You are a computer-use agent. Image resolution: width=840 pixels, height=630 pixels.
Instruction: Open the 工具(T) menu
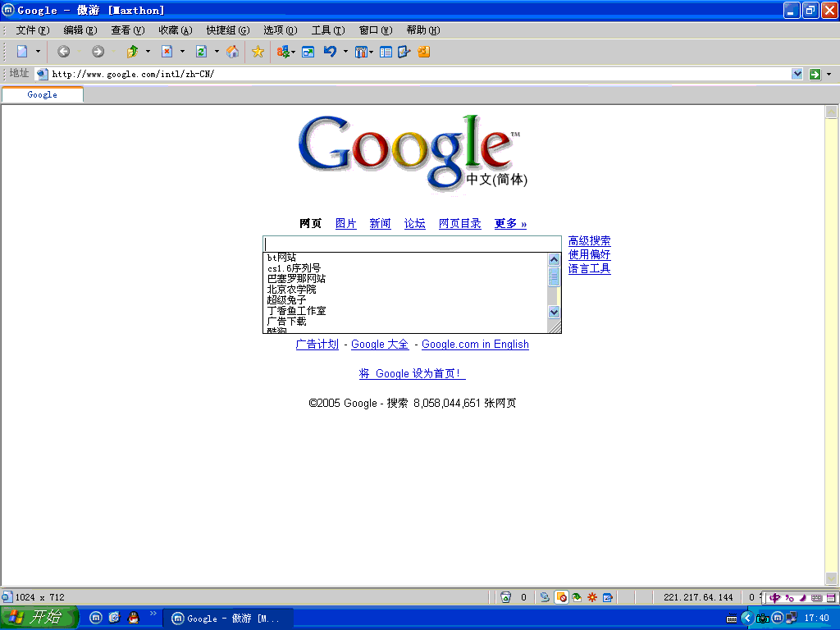328,30
